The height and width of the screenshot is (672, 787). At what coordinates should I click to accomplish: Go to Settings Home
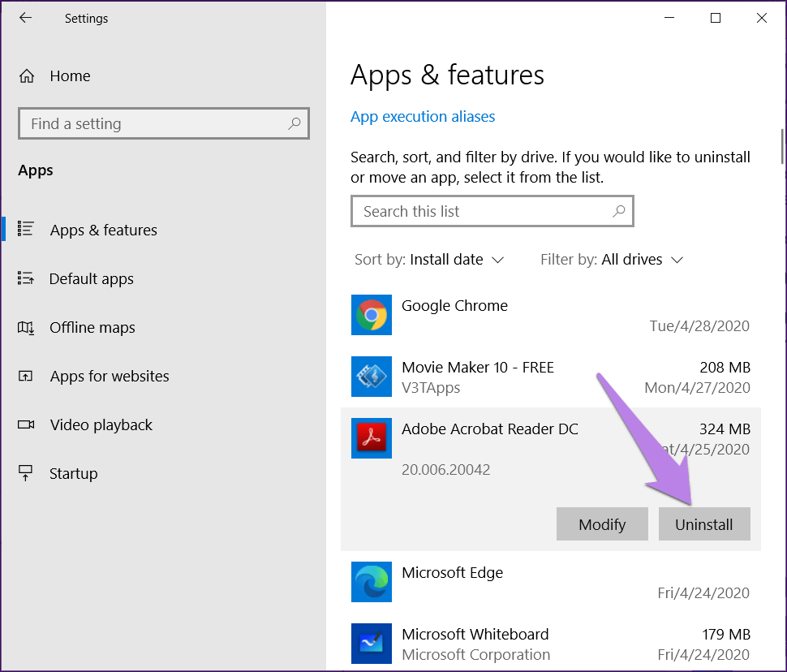coord(70,75)
